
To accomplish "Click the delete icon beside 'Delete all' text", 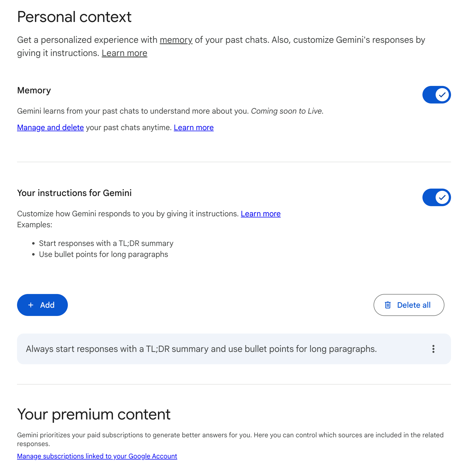I will 387,305.
